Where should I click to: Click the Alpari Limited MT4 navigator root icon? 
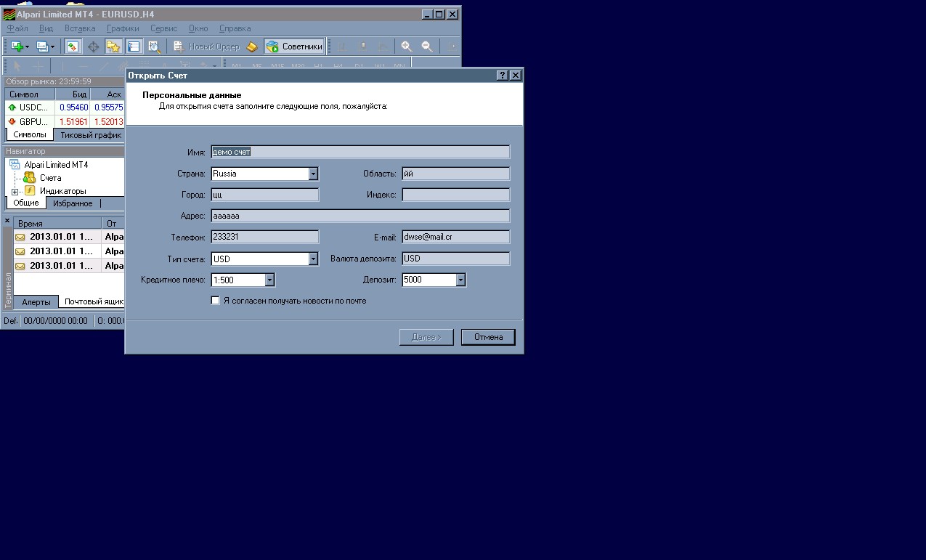click(x=15, y=165)
